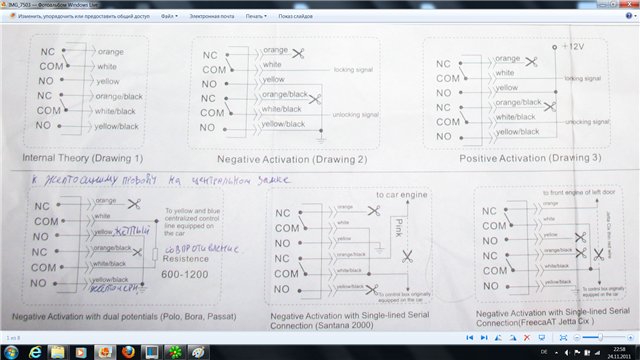Zoom in with plus magnifier button
640x360 pixels.
(x=630, y=338)
